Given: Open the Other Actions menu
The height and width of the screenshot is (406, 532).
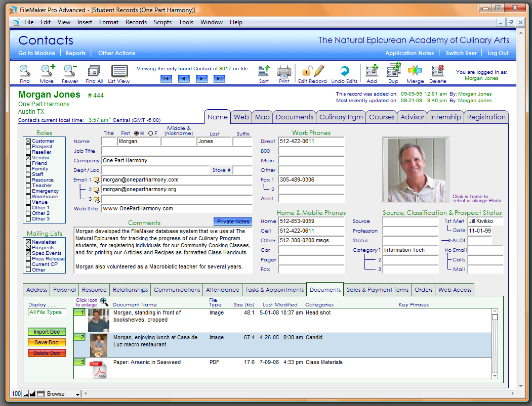Looking at the screenshot, I should click(117, 53).
